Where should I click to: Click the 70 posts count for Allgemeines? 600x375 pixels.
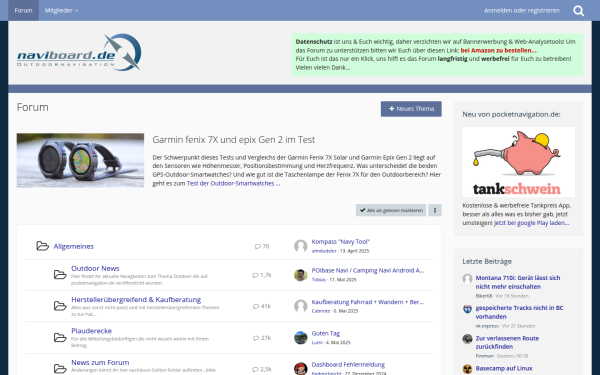[x=262, y=246]
